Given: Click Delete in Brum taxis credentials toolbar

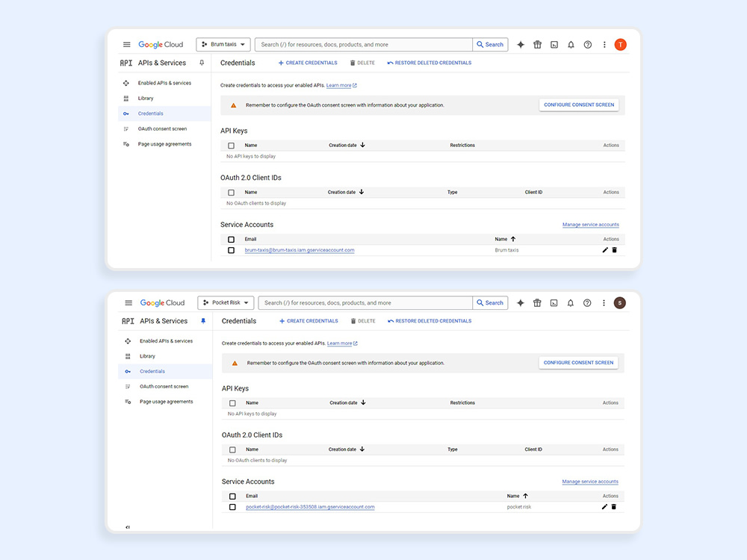Looking at the screenshot, I should coord(362,63).
